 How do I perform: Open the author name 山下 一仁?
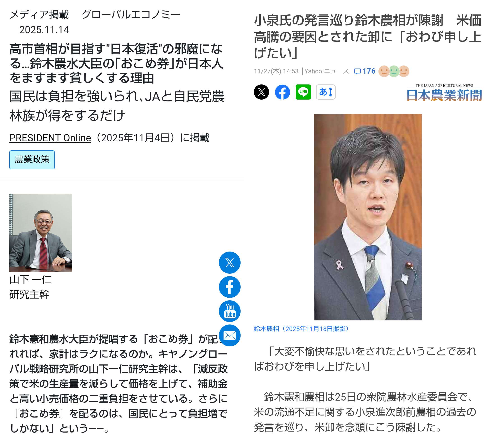click(30, 280)
